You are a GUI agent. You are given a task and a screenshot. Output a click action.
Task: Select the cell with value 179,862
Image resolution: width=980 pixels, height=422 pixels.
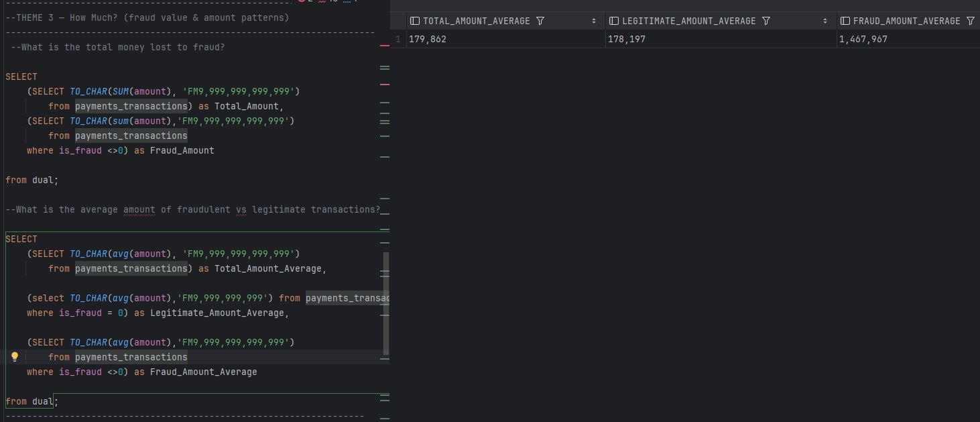pyautogui.click(x=506, y=40)
